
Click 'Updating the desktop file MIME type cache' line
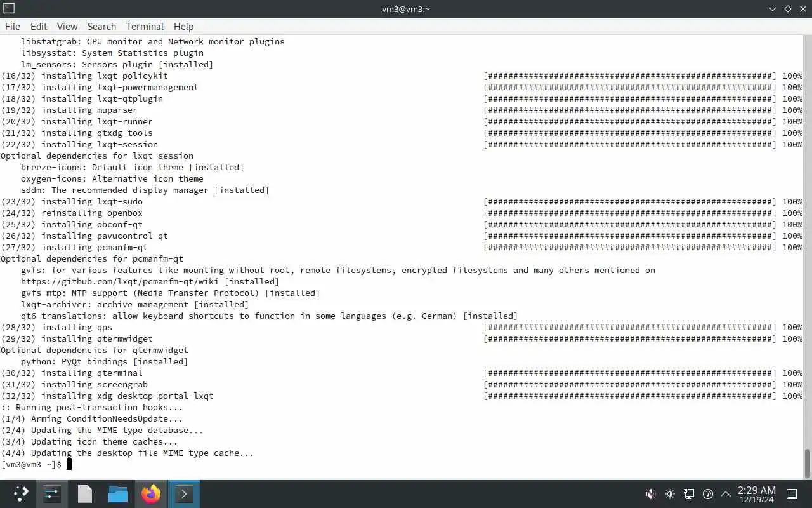coord(128,453)
